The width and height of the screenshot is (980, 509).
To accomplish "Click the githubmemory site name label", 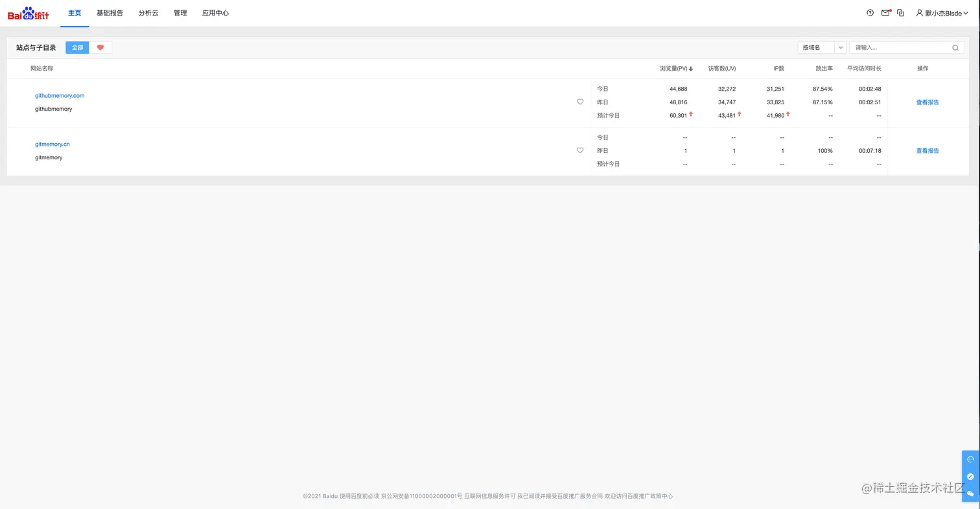I will [54, 109].
